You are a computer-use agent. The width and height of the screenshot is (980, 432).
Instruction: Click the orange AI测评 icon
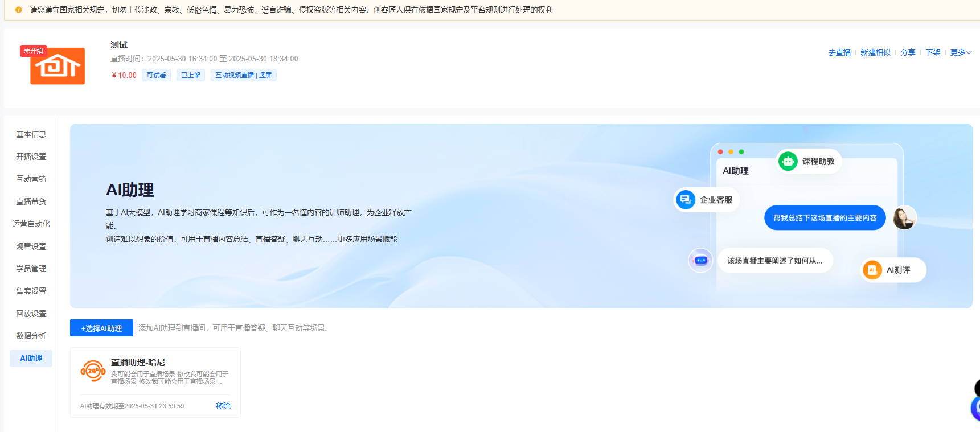[x=872, y=270]
